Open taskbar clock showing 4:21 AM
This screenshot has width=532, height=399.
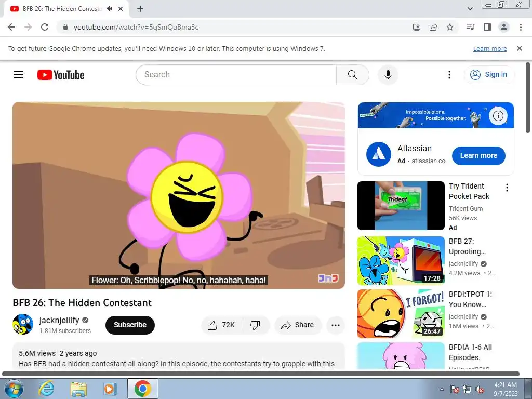pyautogui.click(x=505, y=389)
